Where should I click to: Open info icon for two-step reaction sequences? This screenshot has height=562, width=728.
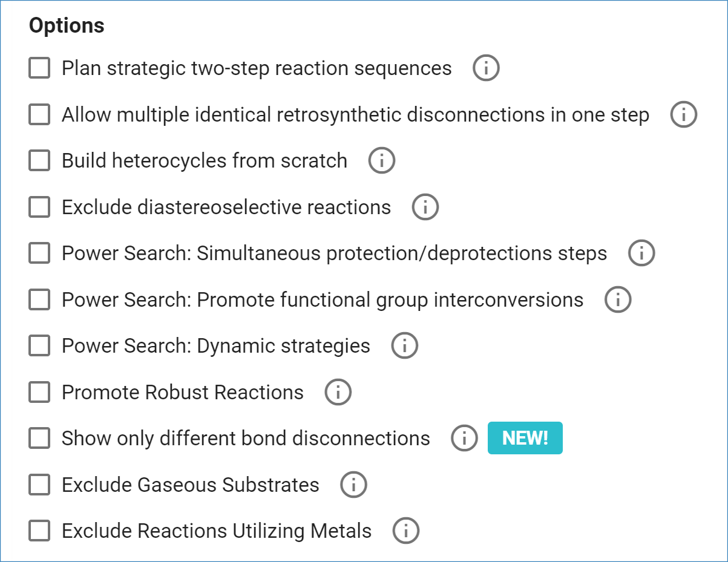tap(486, 68)
